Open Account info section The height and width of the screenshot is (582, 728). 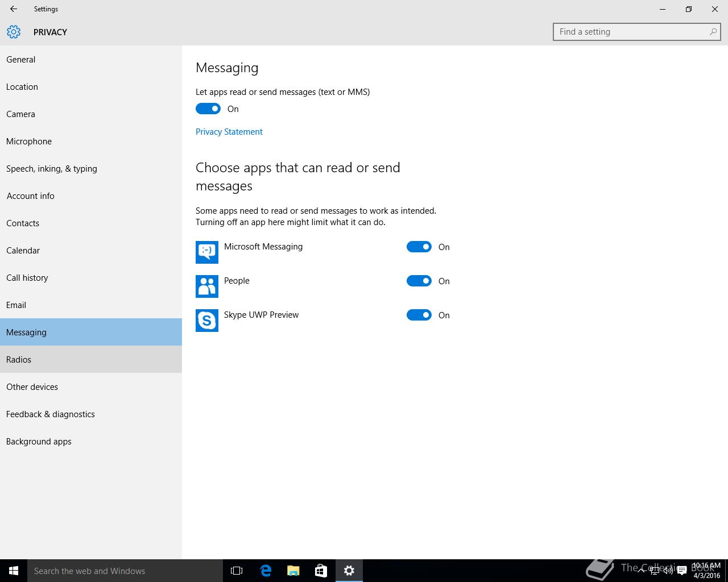91,196
